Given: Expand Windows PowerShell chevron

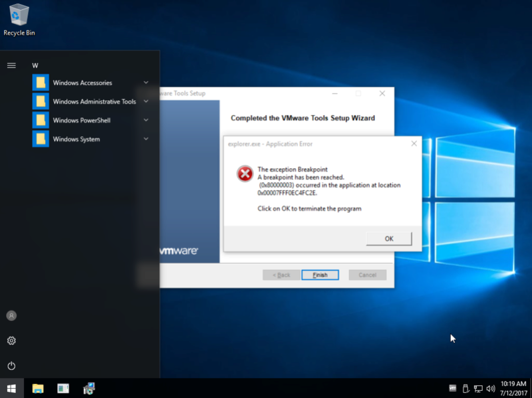Looking at the screenshot, I should click(x=146, y=120).
